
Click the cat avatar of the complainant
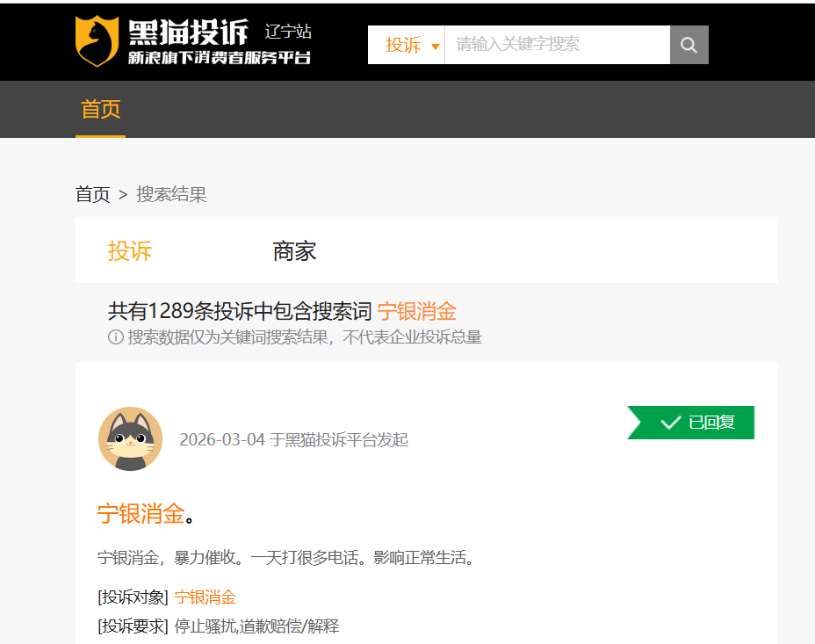pos(131,439)
